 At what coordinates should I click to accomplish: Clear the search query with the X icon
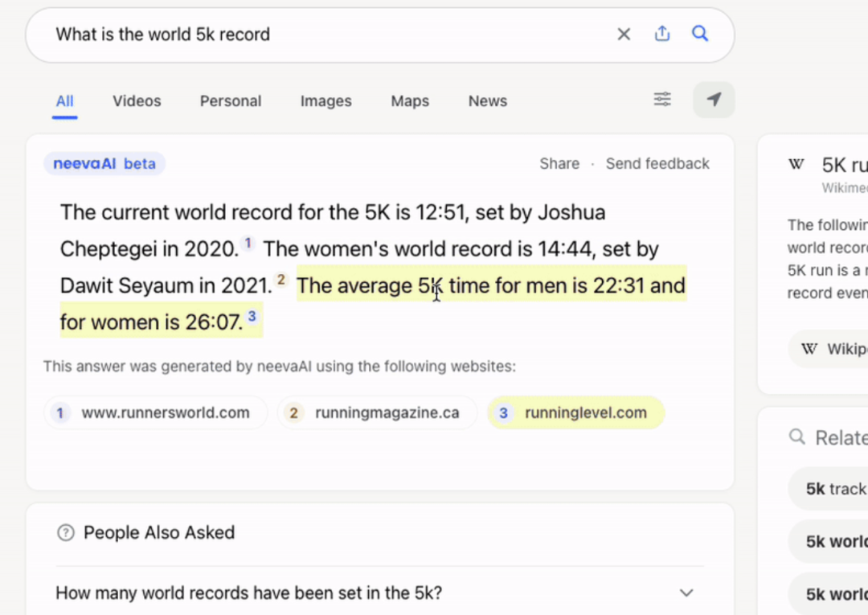(624, 35)
